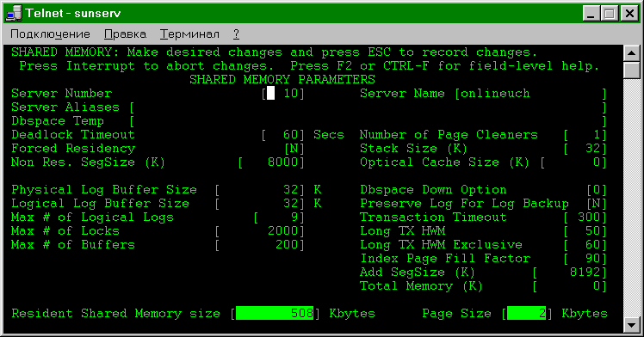Viewport: 644px width, 337px height.
Task: Open the Подключение menu
Action: pyautogui.click(x=50, y=34)
